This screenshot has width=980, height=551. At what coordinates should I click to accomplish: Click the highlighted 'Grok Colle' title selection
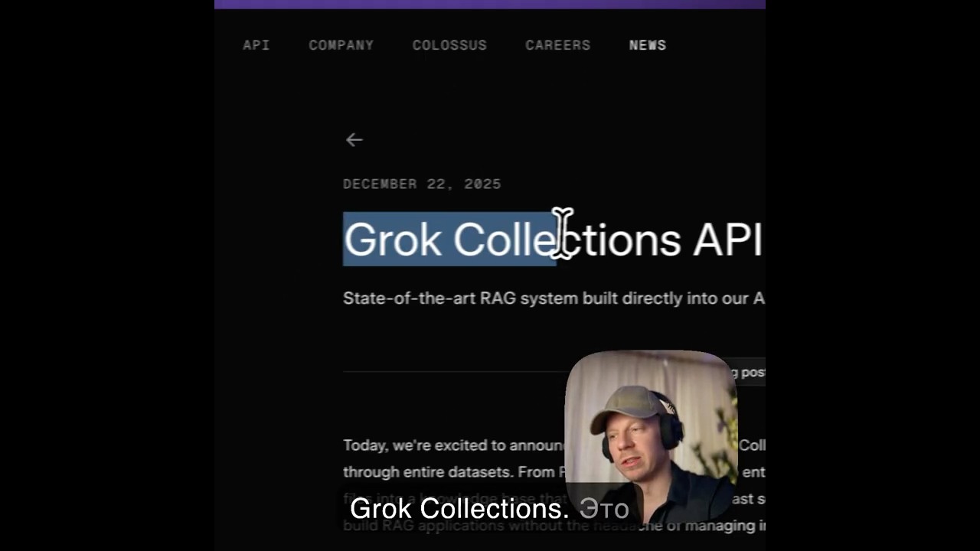point(449,240)
